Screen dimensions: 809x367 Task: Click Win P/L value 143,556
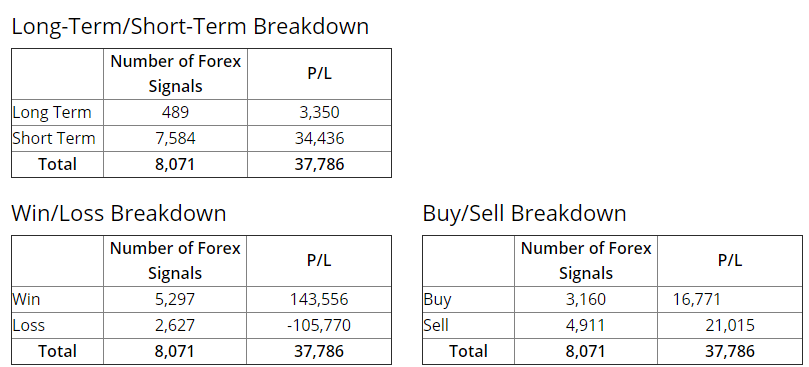[318, 299]
